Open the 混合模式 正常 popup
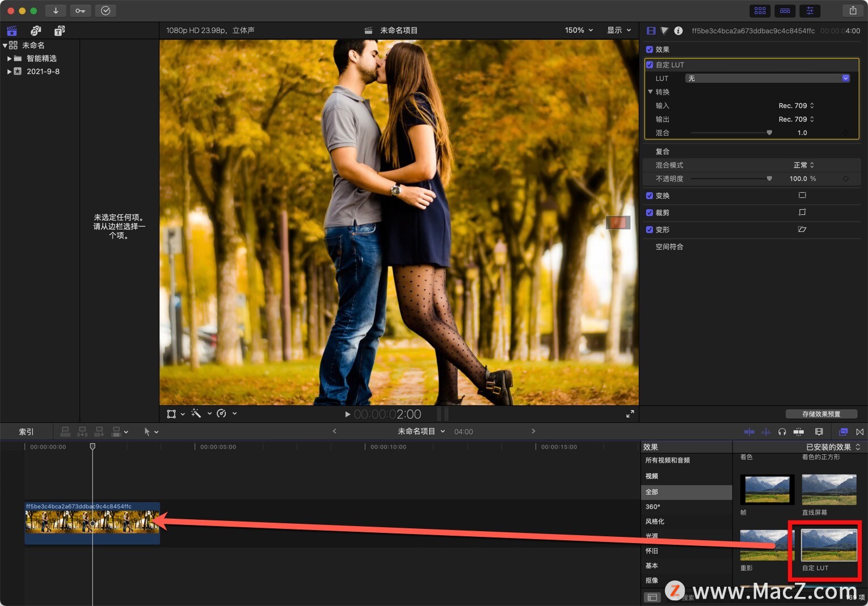 point(803,165)
